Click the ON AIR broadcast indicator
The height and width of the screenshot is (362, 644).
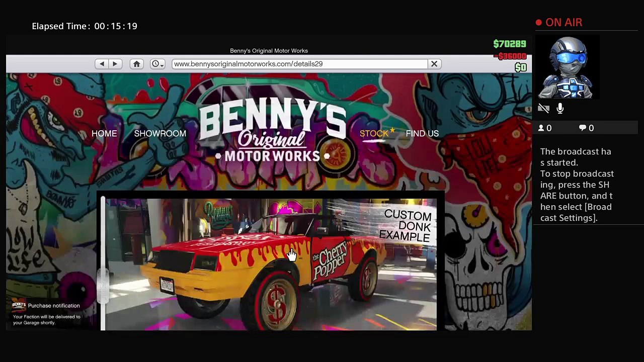point(559,23)
